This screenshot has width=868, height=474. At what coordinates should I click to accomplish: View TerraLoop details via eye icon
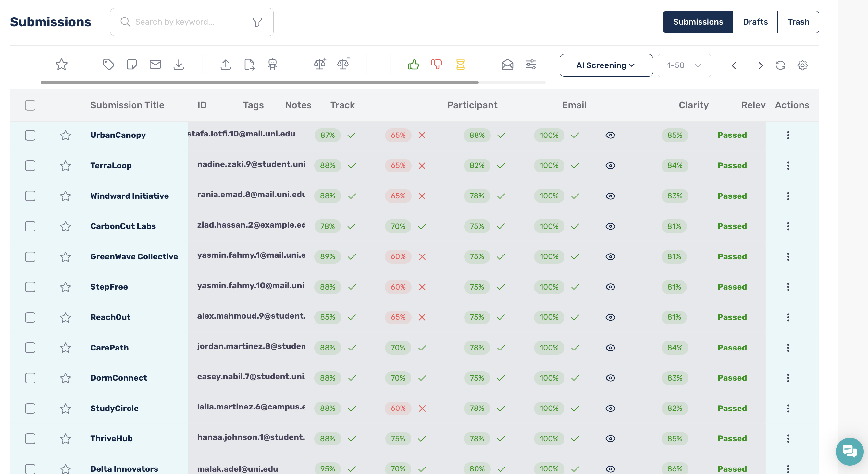coord(610,166)
